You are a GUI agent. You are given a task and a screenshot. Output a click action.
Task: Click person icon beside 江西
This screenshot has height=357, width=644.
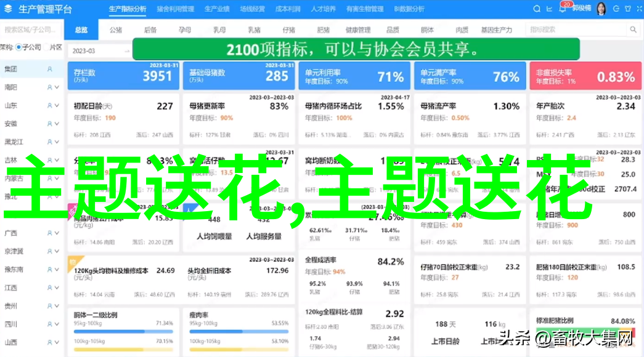(50, 287)
